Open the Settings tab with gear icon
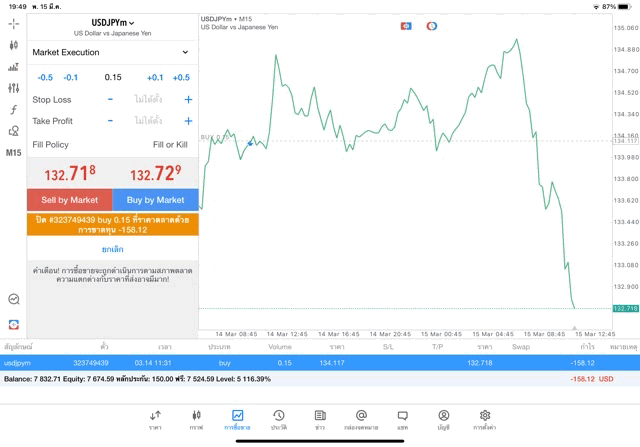 (x=485, y=420)
